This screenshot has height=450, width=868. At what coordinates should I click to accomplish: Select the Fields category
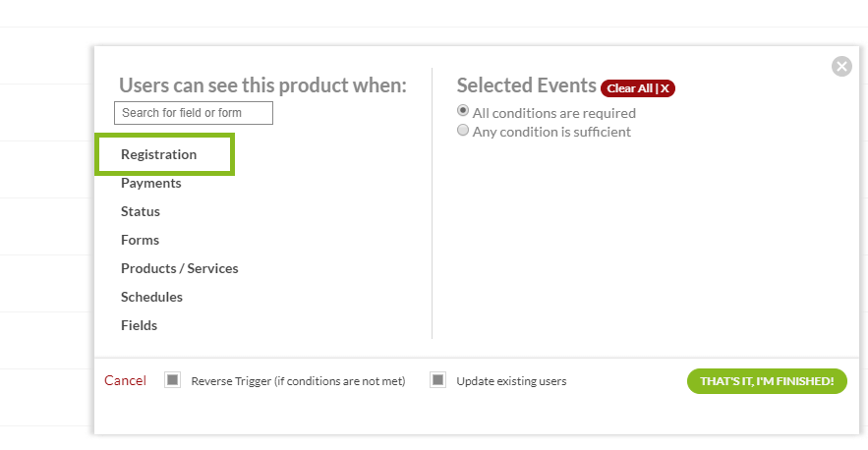pos(139,326)
